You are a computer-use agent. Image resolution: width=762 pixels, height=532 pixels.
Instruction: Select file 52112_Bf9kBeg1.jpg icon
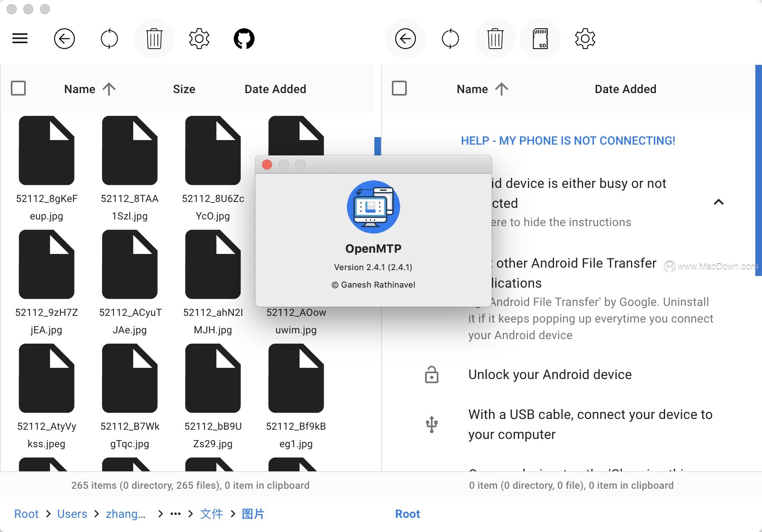click(296, 378)
